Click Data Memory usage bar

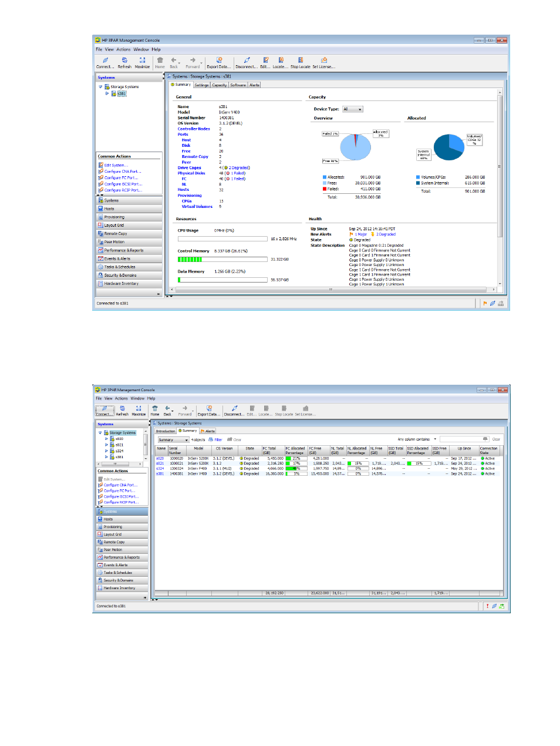[x=222, y=280]
